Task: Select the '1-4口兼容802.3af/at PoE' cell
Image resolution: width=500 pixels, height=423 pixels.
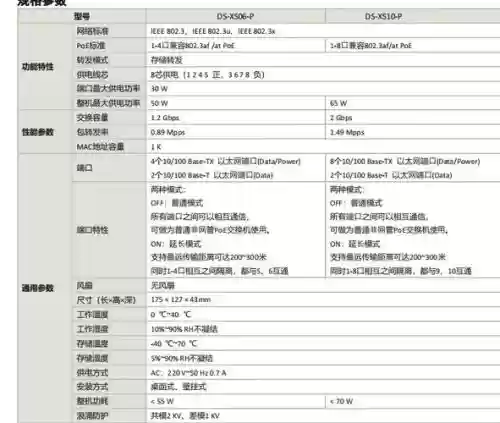Action: (193, 46)
